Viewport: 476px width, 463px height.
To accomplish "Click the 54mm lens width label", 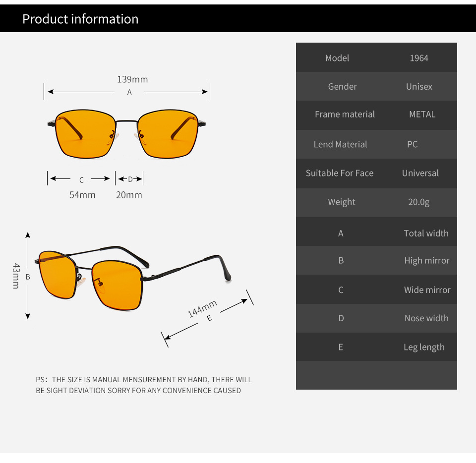I will point(82,195).
